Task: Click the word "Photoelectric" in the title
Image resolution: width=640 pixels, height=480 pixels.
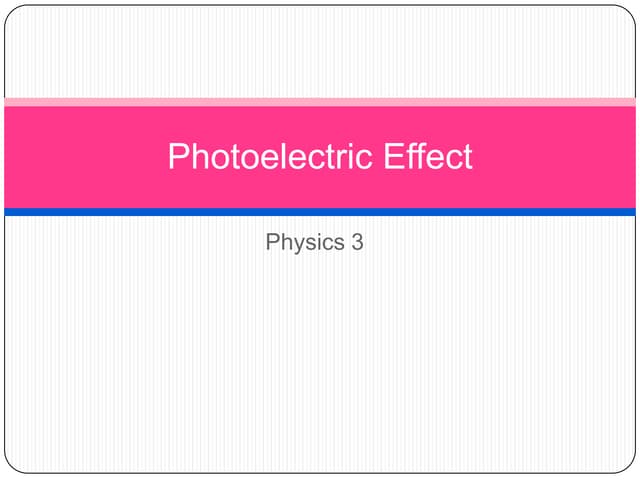Action: 270,156
